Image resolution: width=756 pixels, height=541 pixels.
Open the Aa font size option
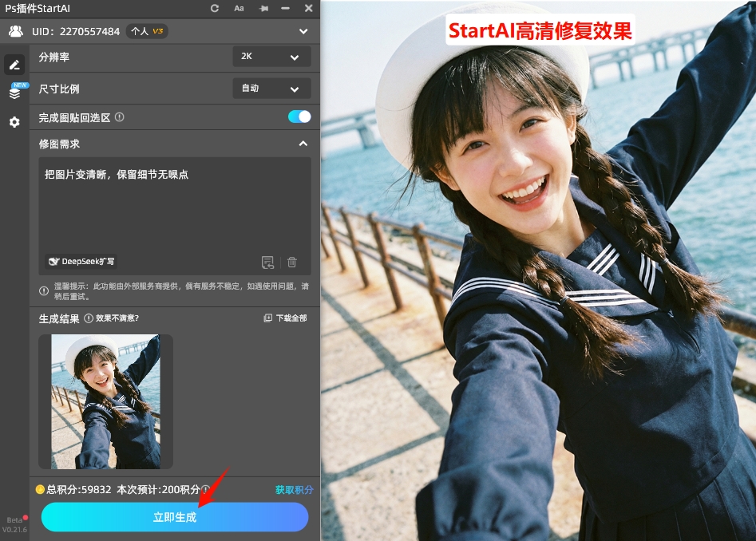click(239, 8)
